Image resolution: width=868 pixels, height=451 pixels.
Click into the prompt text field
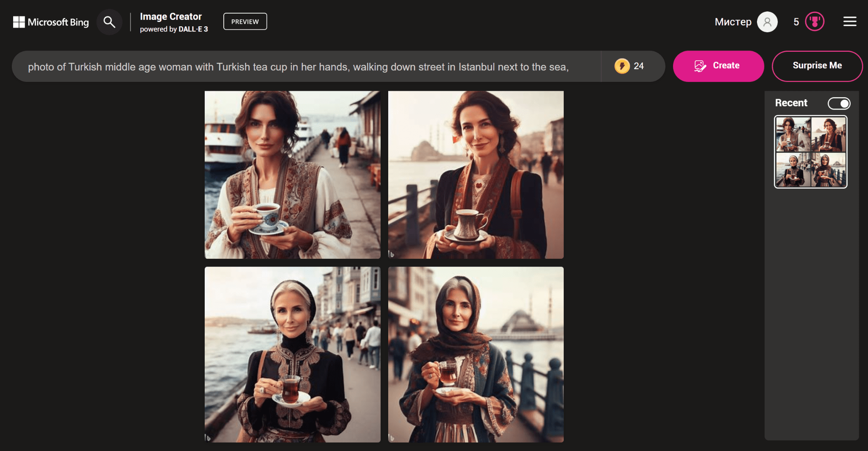pos(305,67)
